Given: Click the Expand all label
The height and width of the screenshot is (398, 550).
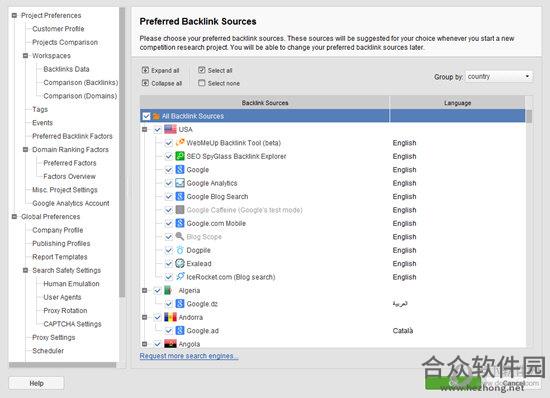Looking at the screenshot, I should (x=165, y=70).
